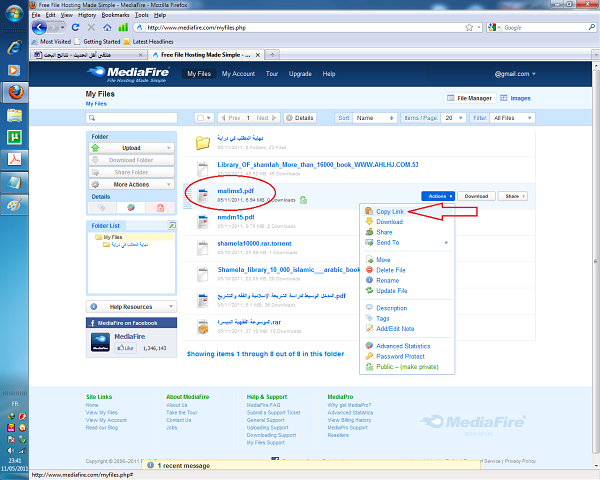The width and height of the screenshot is (600, 480).
Task: Click the statistics pie icon under Details
Action: pos(131,207)
